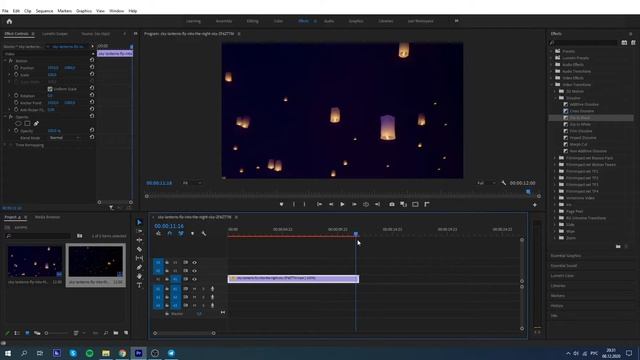Viewport: 640px width, 360px height.
Task: Switch Project panel to list view
Action: [x=17, y=333]
